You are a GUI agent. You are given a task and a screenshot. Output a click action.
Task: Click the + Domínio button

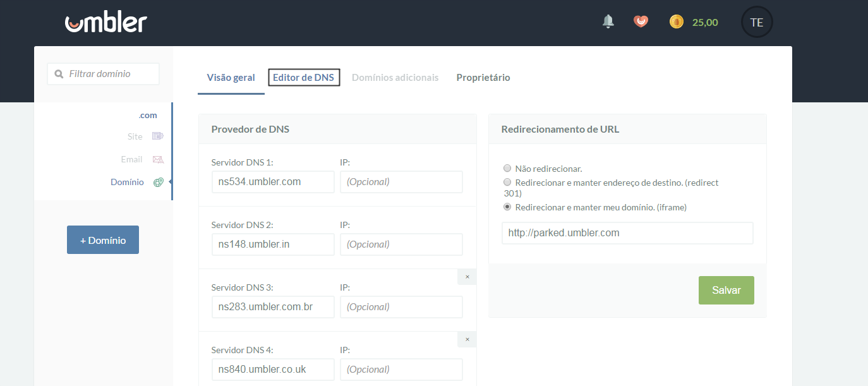click(x=103, y=240)
